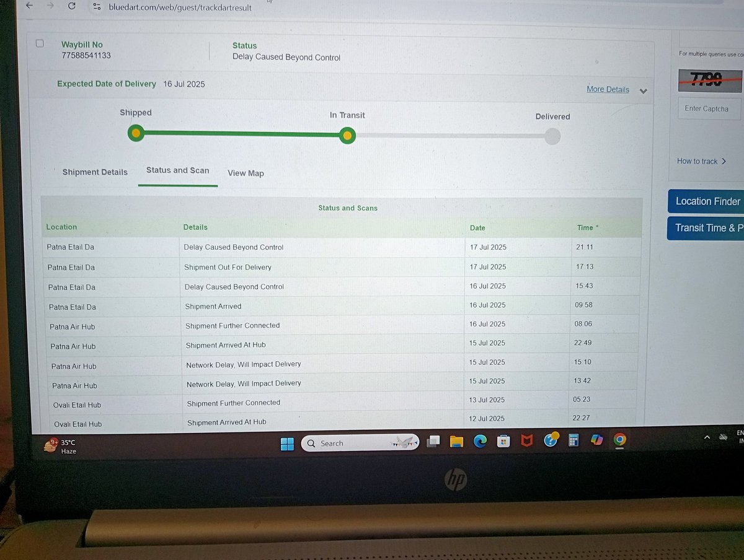Click the taskbar Search box
744x560 pixels.
pyautogui.click(x=360, y=443)
